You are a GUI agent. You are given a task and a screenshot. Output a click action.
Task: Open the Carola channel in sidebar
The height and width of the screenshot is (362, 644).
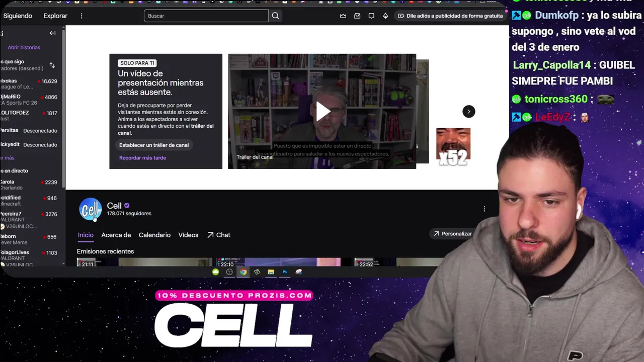pos(29,185)
